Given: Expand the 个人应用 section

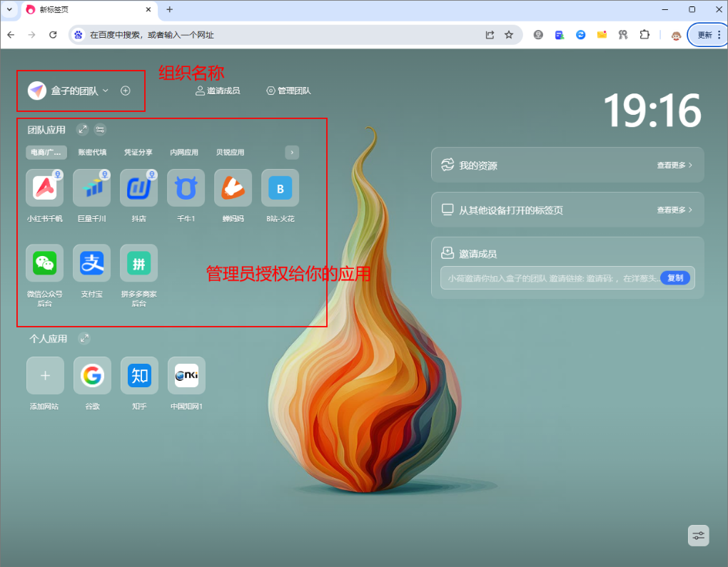Looking at the screenshot, I should click(84, 338).
